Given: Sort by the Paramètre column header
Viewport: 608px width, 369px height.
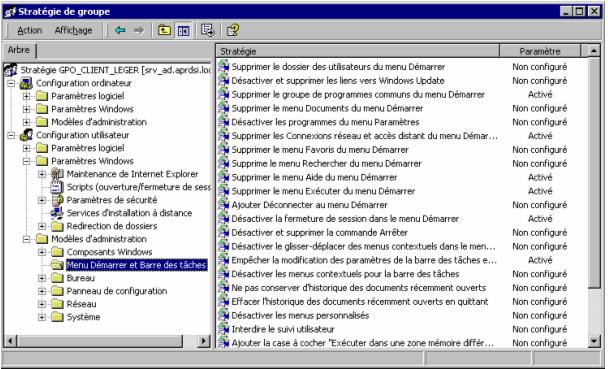Looking at the screenshot, I should (540, 51).
